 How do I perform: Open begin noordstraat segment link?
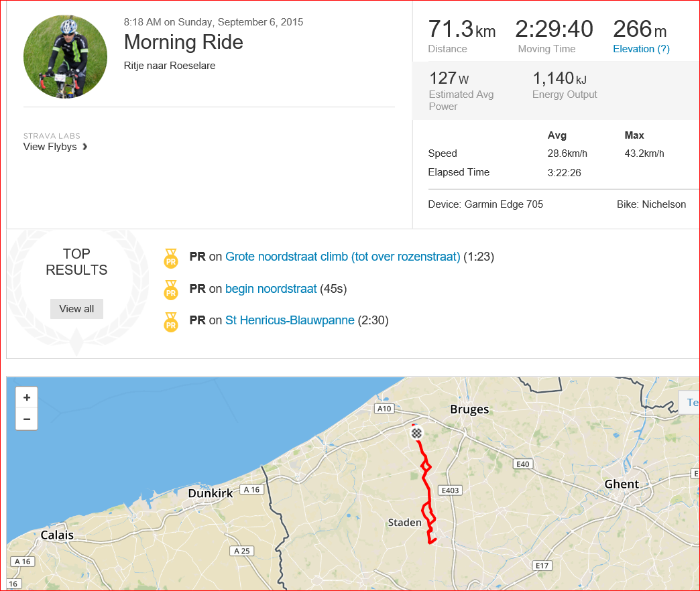click(271, 289)
